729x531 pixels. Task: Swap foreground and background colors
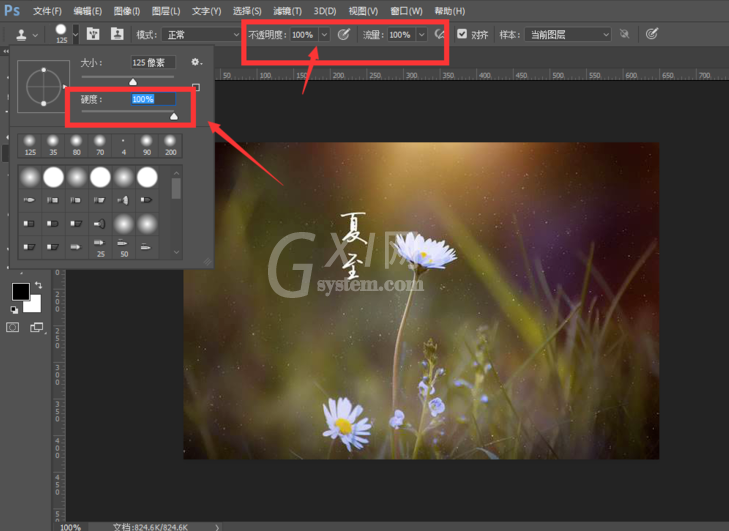coord(39,285)
